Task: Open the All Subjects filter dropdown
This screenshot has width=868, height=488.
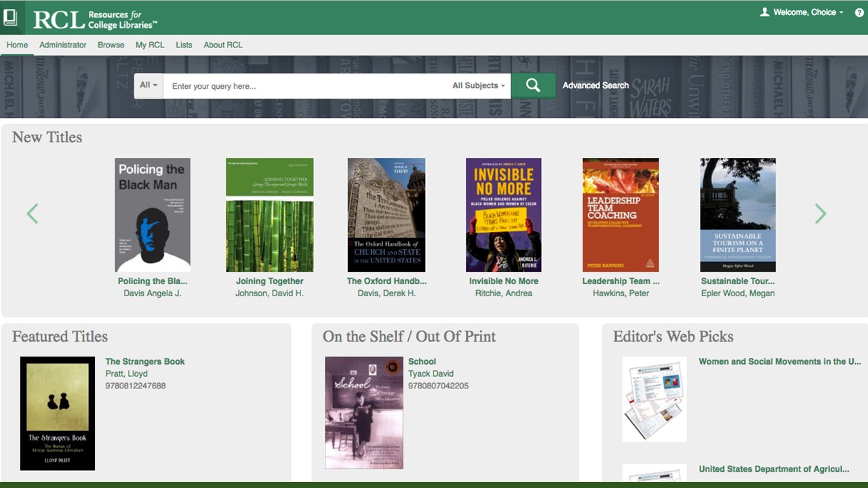Action: pyautogui.click(x=478, y=85)
